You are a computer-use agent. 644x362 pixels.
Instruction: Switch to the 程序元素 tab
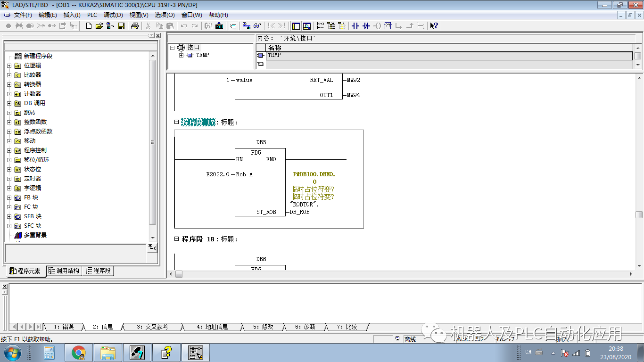(x=25, y=271)
